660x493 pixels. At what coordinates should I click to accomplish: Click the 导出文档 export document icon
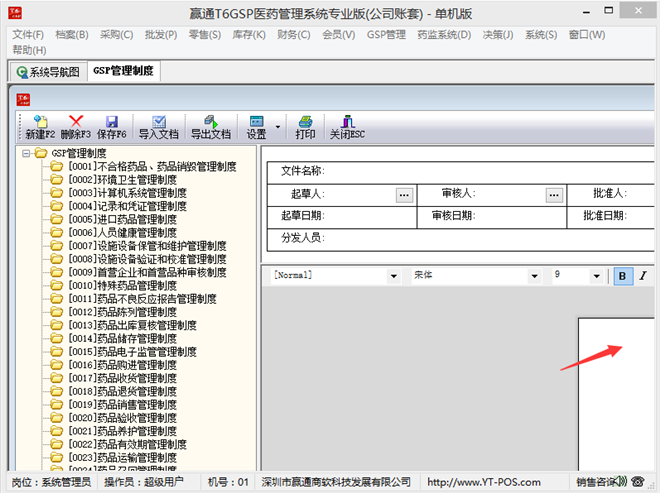pyautogui.click(x=210, y=121)
